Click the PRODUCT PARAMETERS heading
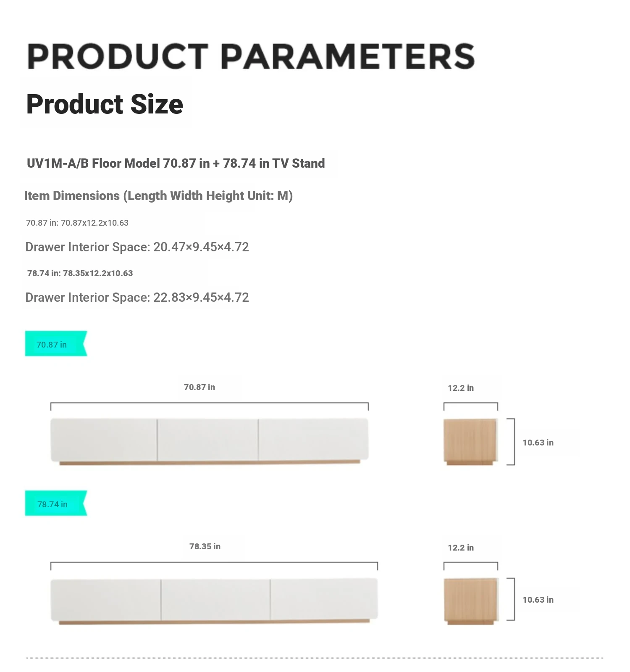This screenshot has width=630, height=672. pos(251,56)
